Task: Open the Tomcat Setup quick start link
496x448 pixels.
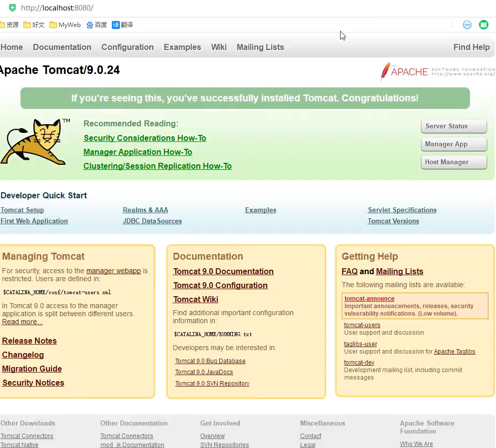Action: point(22,210)
